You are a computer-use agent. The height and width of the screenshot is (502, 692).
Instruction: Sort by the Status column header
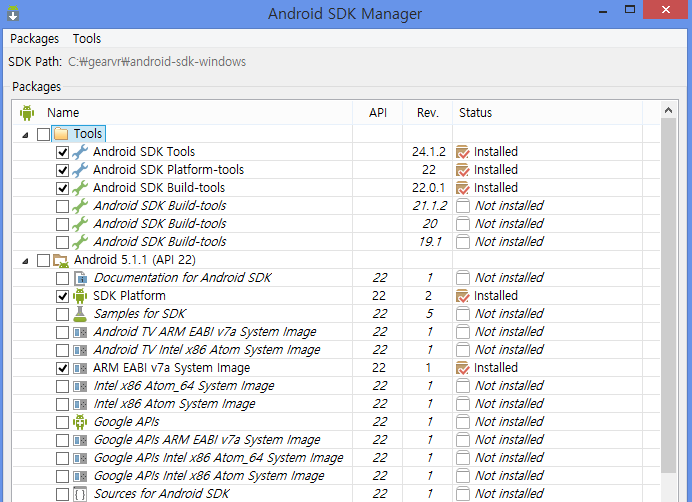[x=547, y=113]
